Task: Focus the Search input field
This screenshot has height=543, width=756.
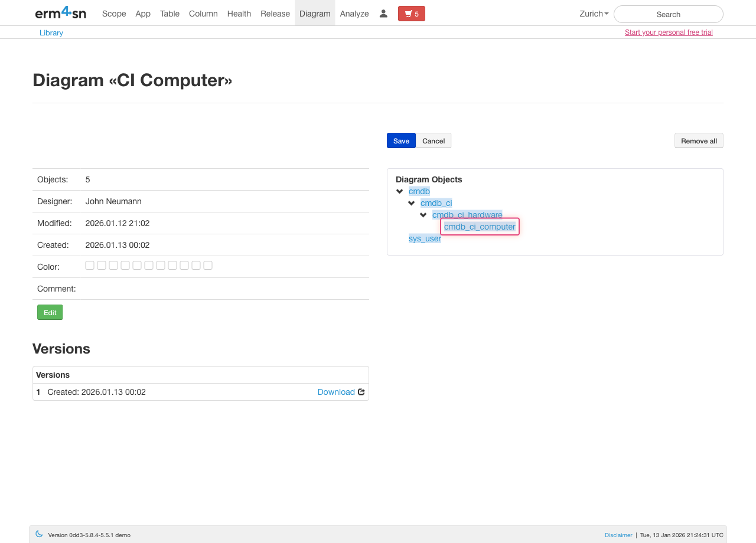Action: (x=668, y=14)
